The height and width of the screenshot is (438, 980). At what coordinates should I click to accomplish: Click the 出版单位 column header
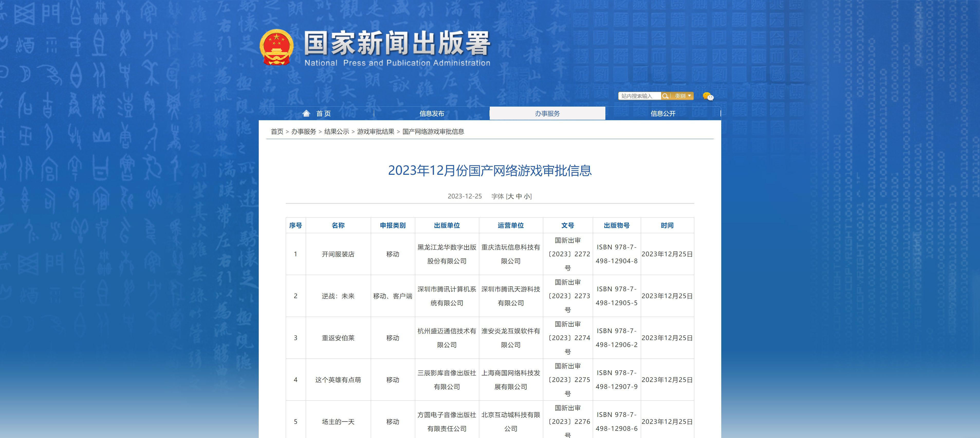[447, 225]
